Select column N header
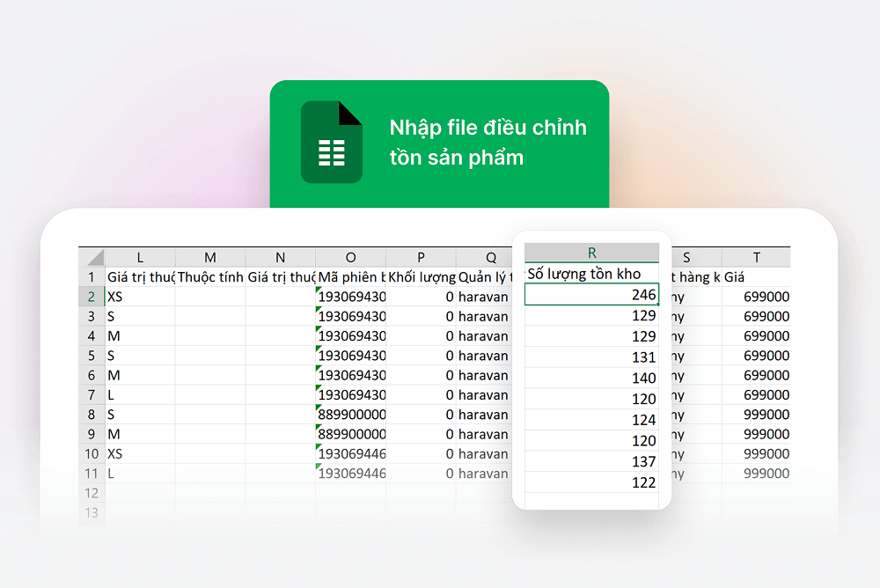 pos(280,257)
